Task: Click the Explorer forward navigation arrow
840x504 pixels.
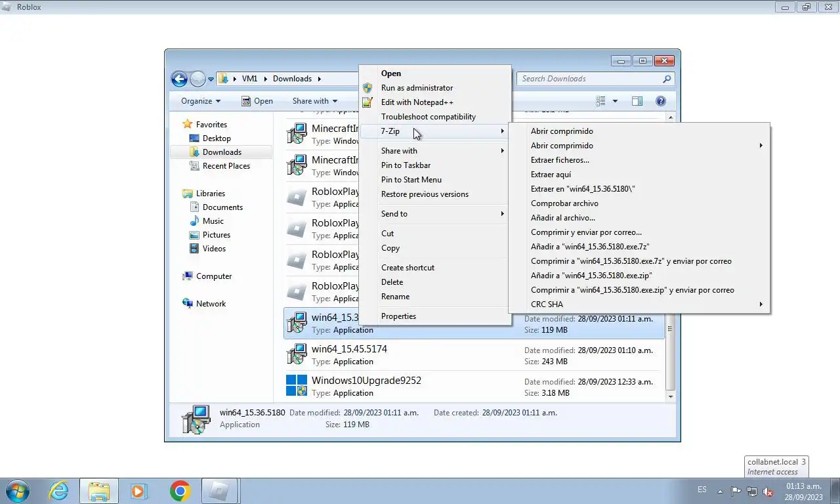Action: pos(198,79)
